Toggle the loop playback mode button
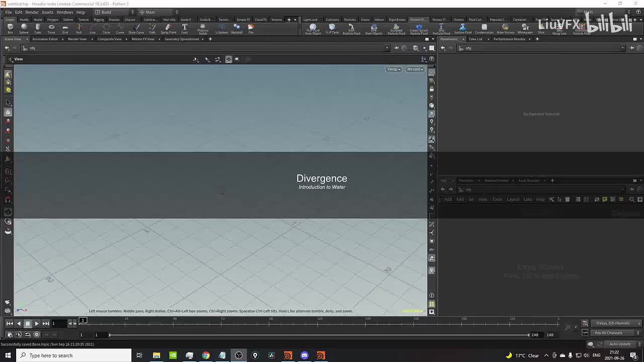This screenshot has width=644, height=362. [x=28, y=334]
